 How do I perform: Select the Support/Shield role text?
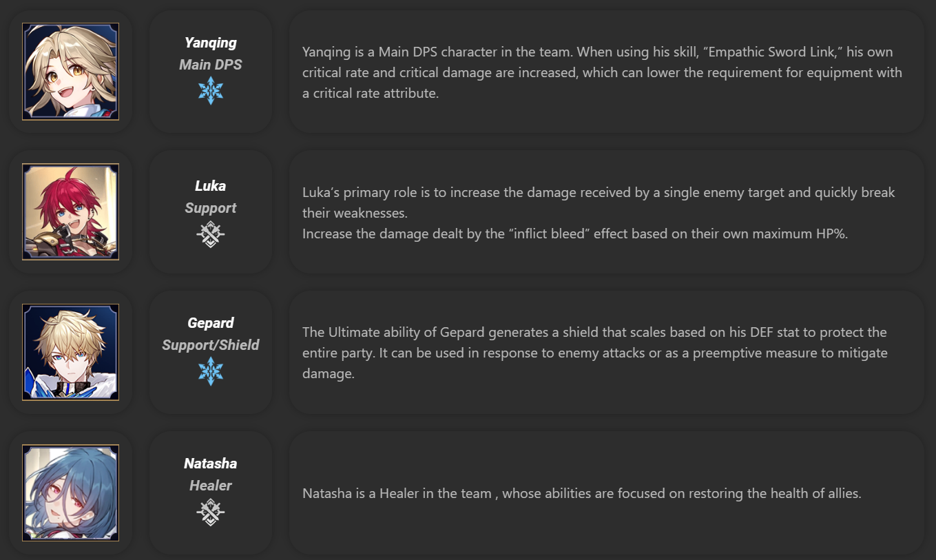coord(211,345)
